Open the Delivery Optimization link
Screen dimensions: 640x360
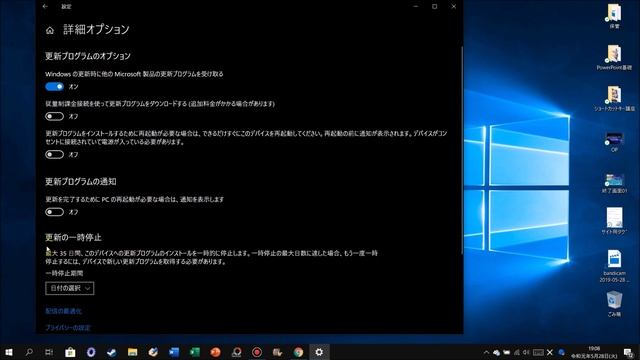click(63, 311)
